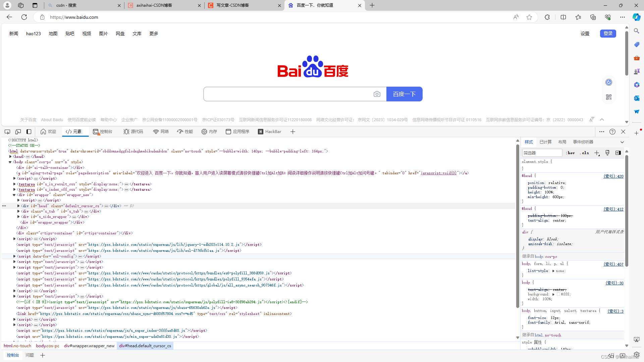Collapse the body cos-pc node
The width and height of the screenshot is (644, 362).
tap(10, 162)
